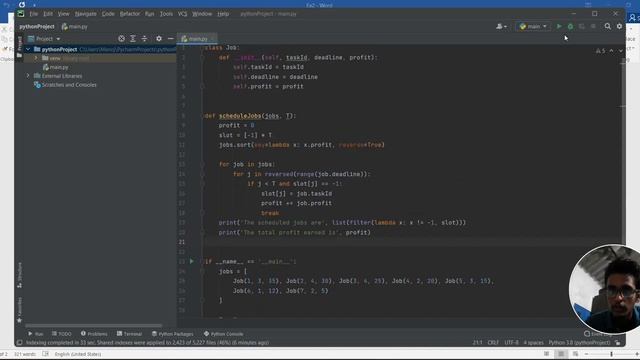Open the Favorites vertical tool window tab
640x360 pixels.
19,310
